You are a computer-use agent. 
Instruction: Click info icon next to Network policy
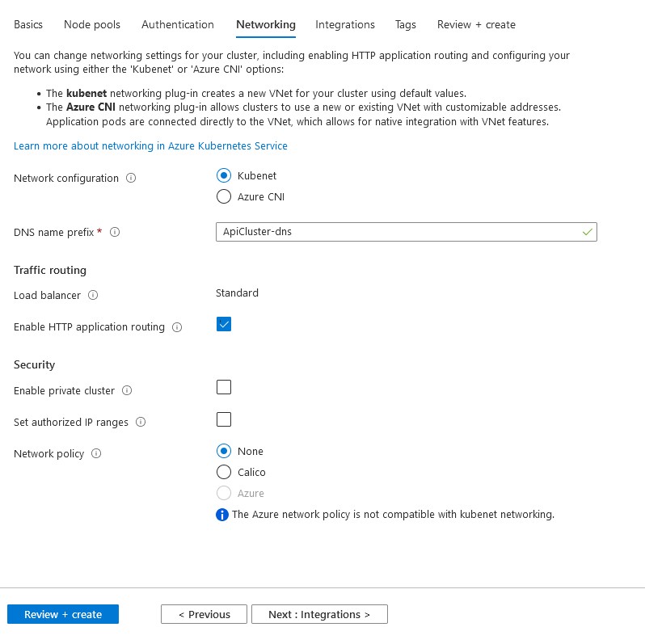click(96, 454)
